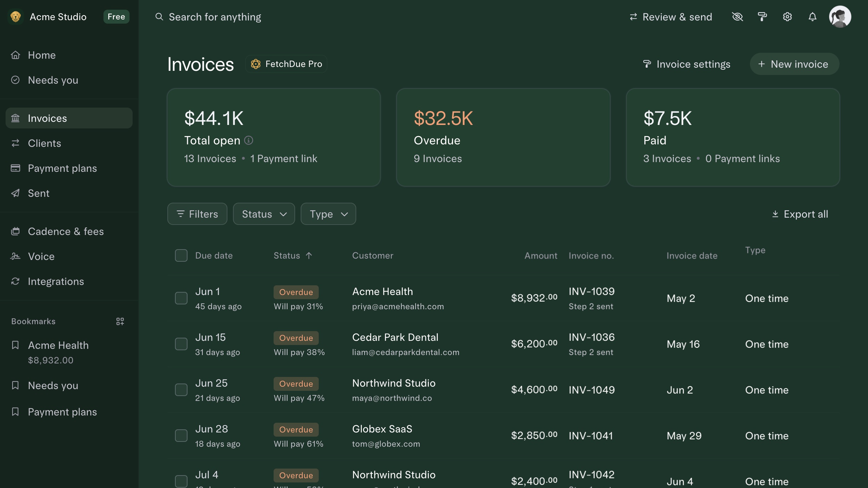Image resolution: width=868 pixels, height=488 pixels.
Task: Open the $44.1K Total open card
Action: pos(274,137)
